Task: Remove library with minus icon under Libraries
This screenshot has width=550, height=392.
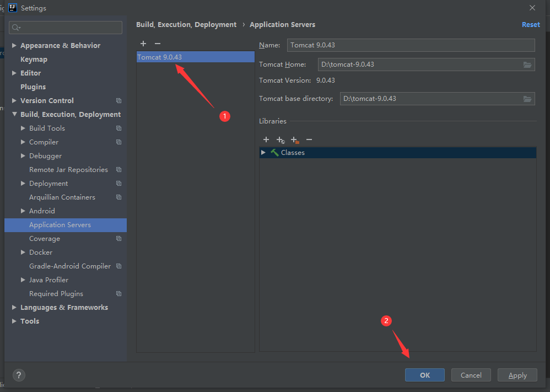Action: coord(309,139)
